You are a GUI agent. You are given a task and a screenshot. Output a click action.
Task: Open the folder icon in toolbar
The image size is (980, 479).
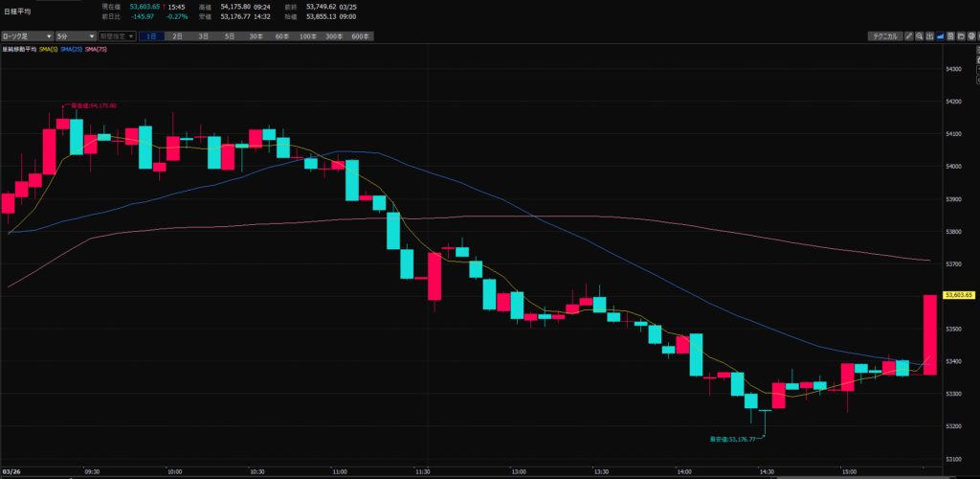click(962, 36)
